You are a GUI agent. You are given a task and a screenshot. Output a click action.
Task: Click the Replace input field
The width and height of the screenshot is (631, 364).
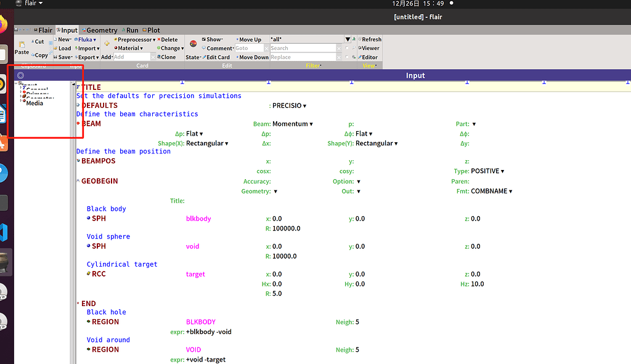coord(303,57)
